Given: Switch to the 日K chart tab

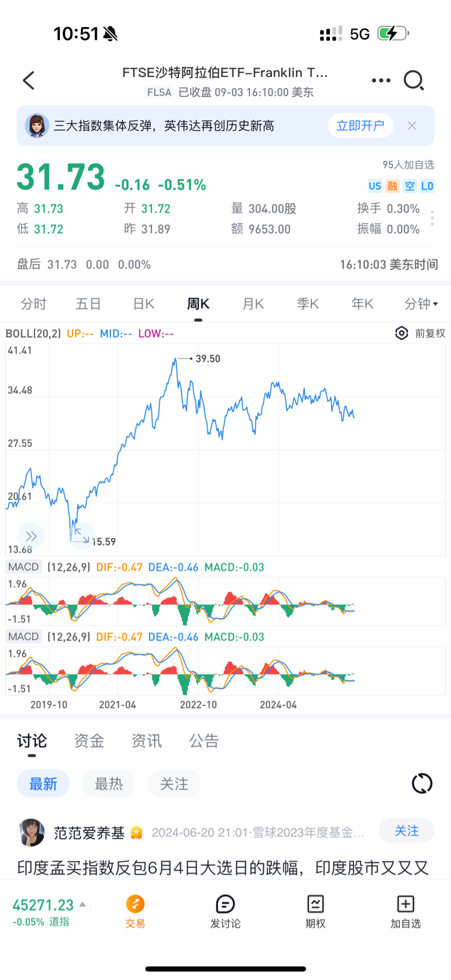Looking at the screenshot, I should 143,304.
